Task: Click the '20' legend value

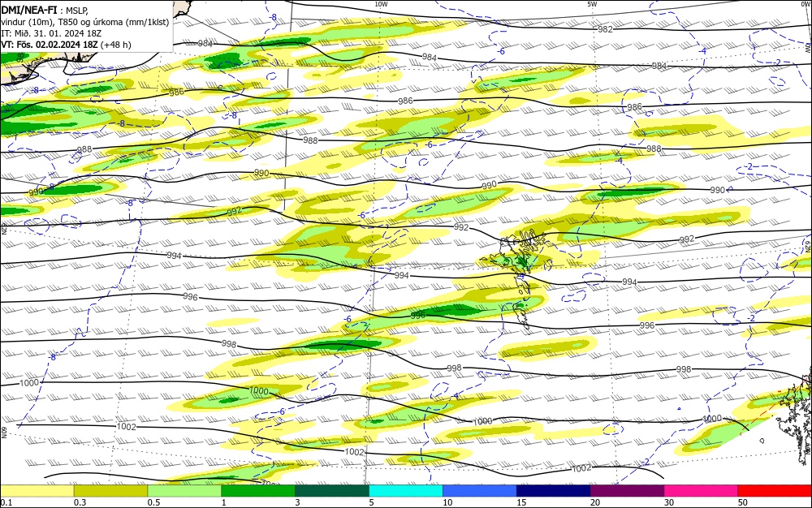Action: 595,502
